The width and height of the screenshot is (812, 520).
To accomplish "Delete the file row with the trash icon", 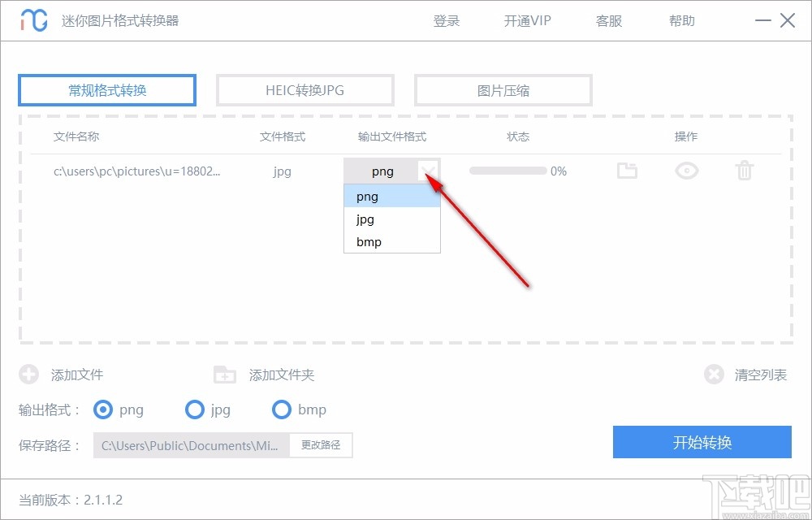I will [x=745, y=171].
